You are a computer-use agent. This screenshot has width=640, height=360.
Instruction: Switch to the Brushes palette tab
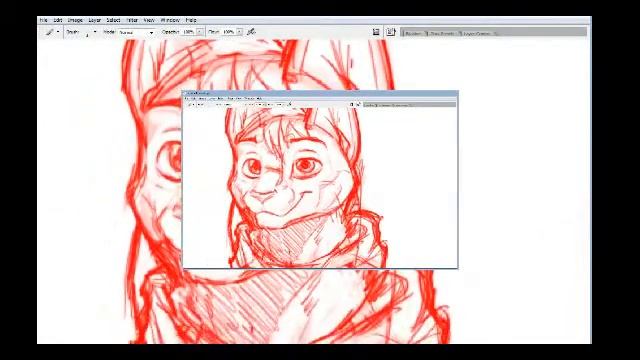pyautogui.click(x=413, y=33)
